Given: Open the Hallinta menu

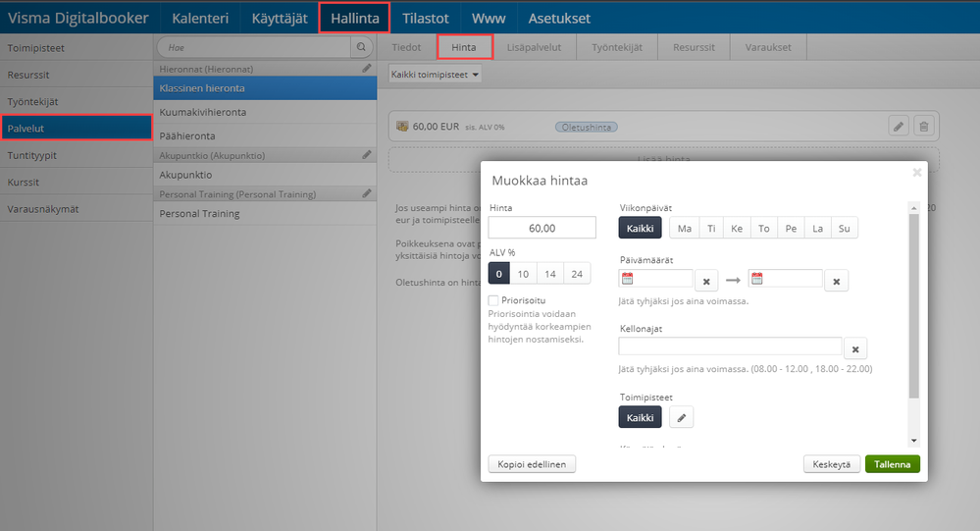Looking at the screenshot, I should pos(354,18).
